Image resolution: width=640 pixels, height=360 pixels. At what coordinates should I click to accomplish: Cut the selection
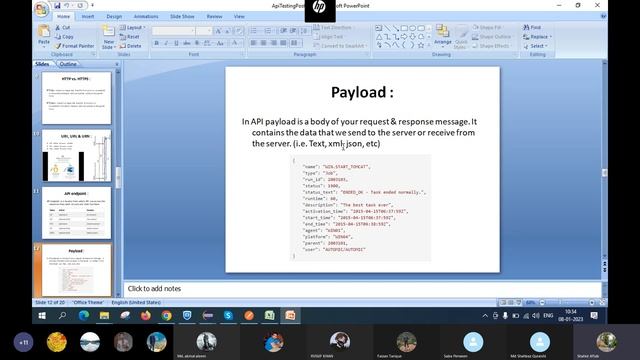point(63,27)
